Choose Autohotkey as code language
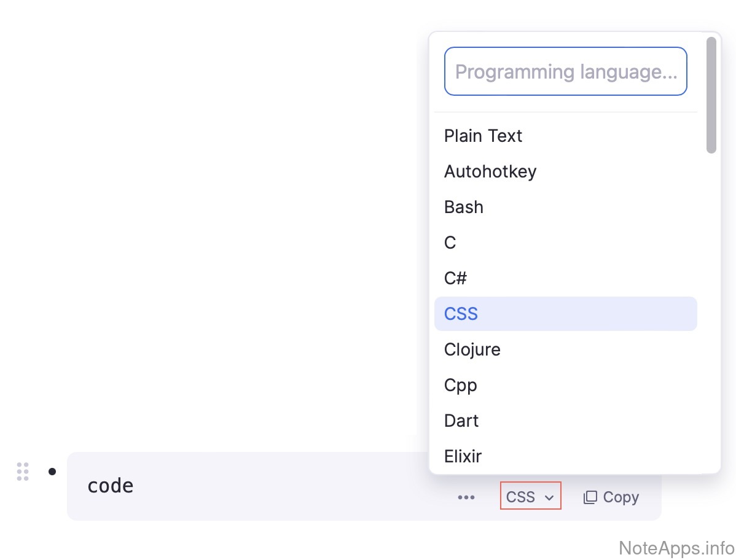Screen dimensions: 736x560 490,171
